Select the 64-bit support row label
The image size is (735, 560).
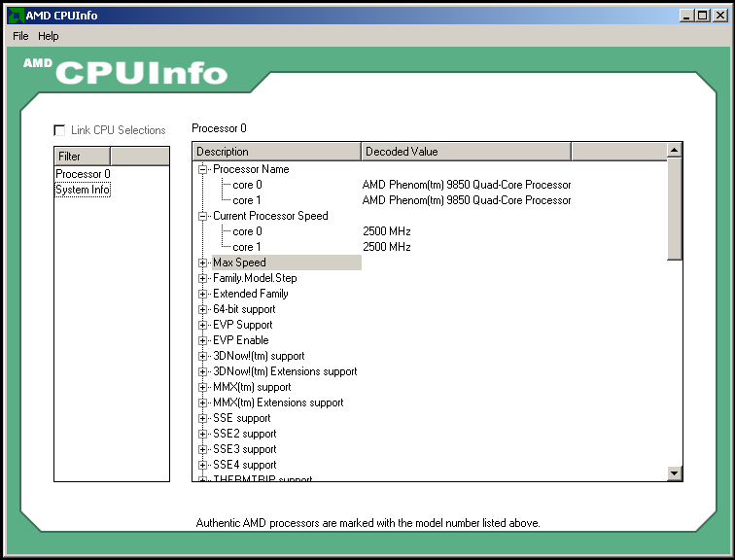[x=244, y=309]
